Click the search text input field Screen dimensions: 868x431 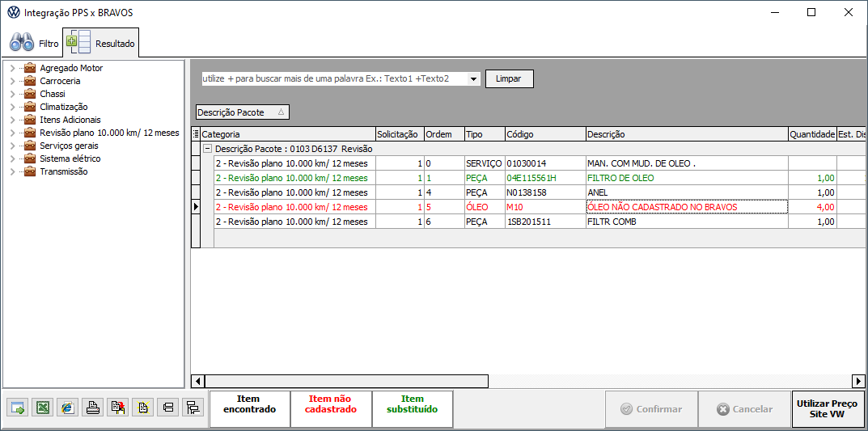tap(335, 79)
